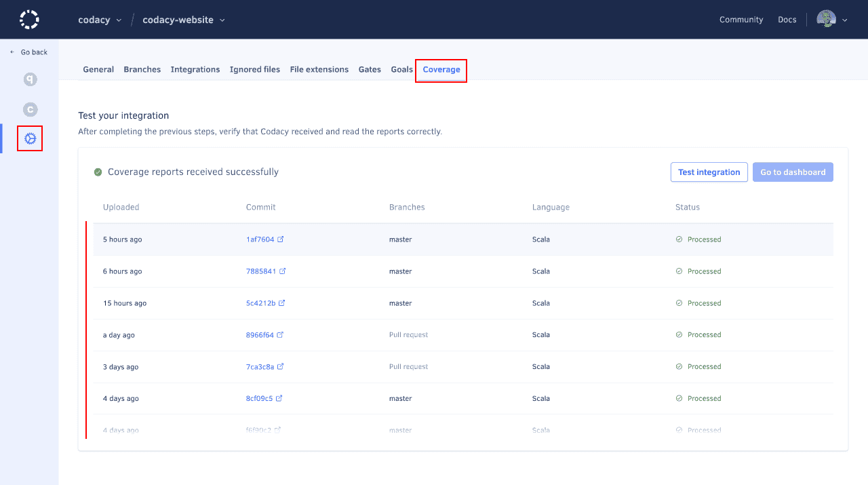Click external link icon beside commit 8966f64
868x485 pixels.
pos(280,335)
